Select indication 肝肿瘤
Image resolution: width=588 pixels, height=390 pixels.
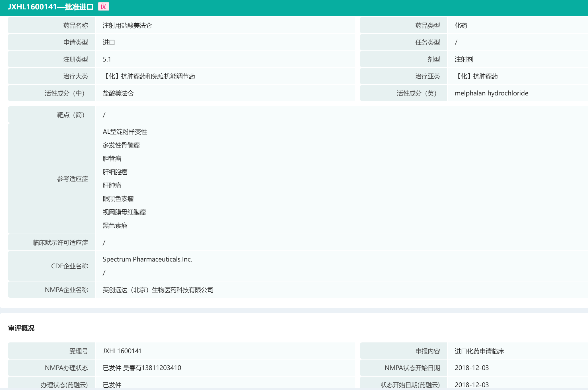(112, 185)
